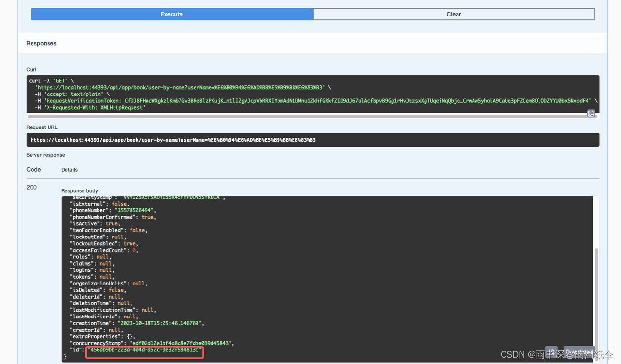Click the id GUID value 456db9bb-223a

(x=144, y=350)
